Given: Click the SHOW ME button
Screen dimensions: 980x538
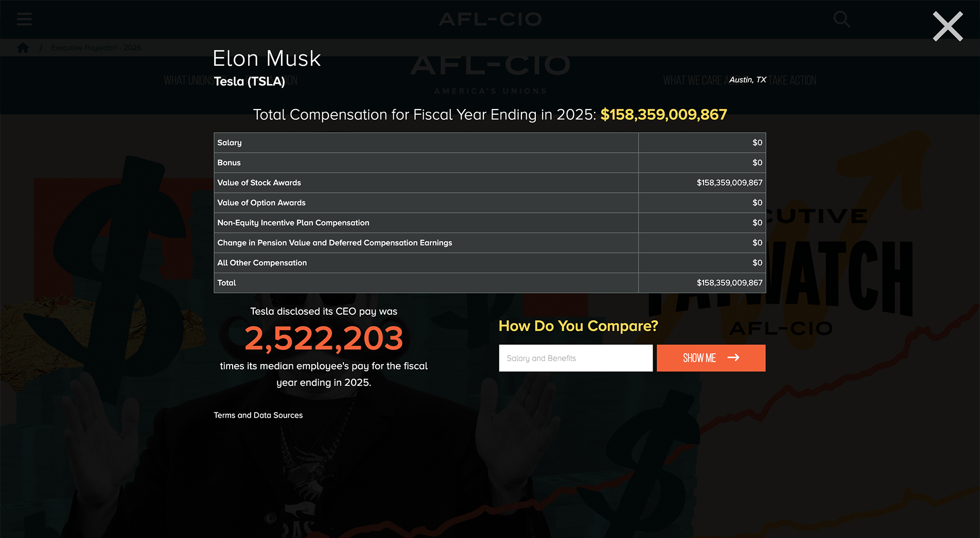Looking at the screenshot, I should point(711,358).
